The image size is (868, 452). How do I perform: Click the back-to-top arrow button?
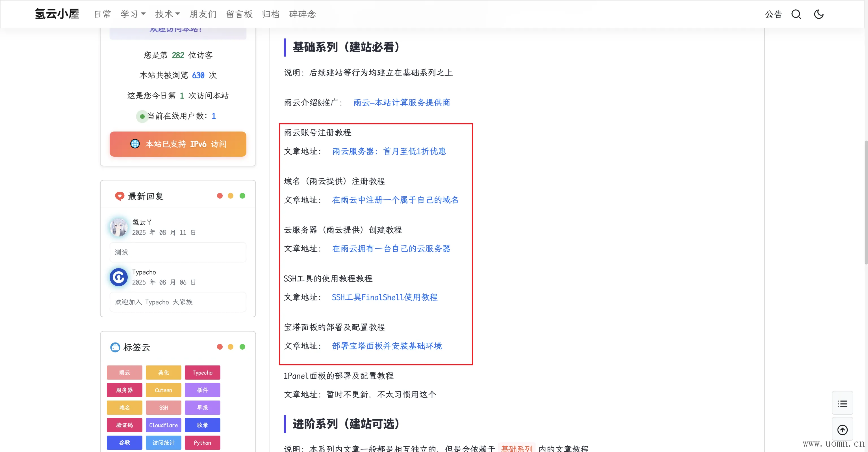pyautogui.click(x=842, y=430)
